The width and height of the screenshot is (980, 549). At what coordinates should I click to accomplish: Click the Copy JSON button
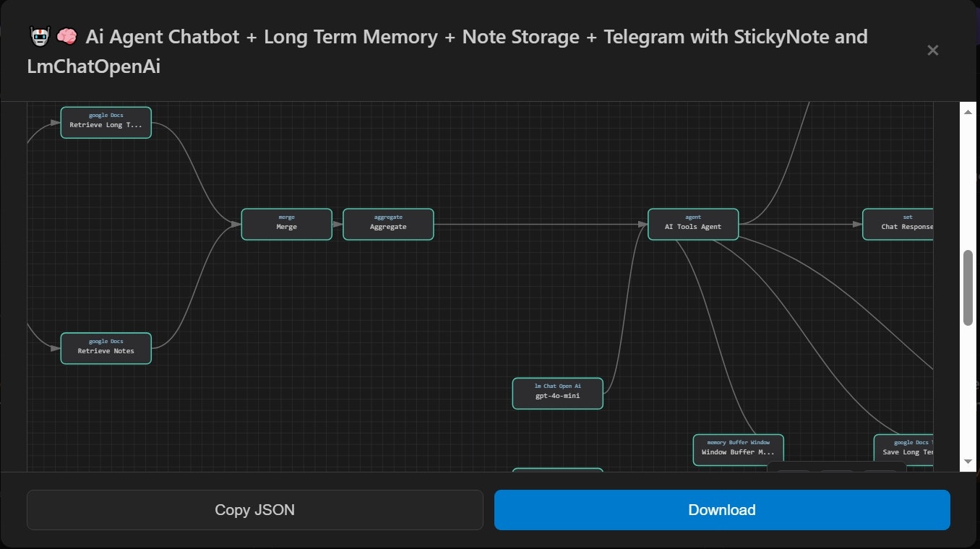[254, 509]
